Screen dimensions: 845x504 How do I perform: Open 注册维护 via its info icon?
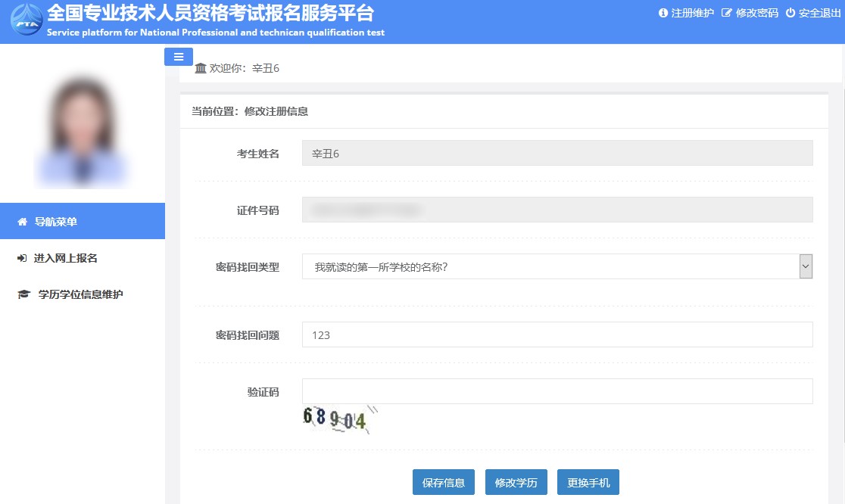(x=663, y=13)
